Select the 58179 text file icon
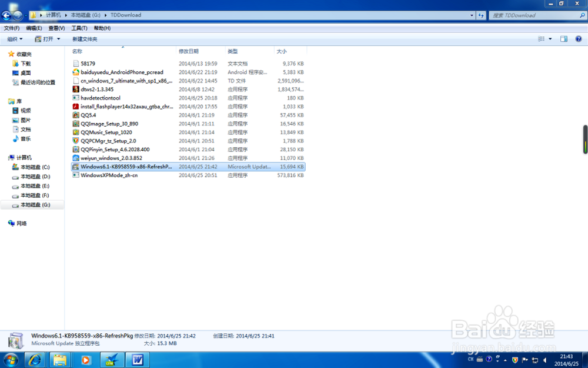The width and height of the screenshot is (588, 368). pos(76,64)
